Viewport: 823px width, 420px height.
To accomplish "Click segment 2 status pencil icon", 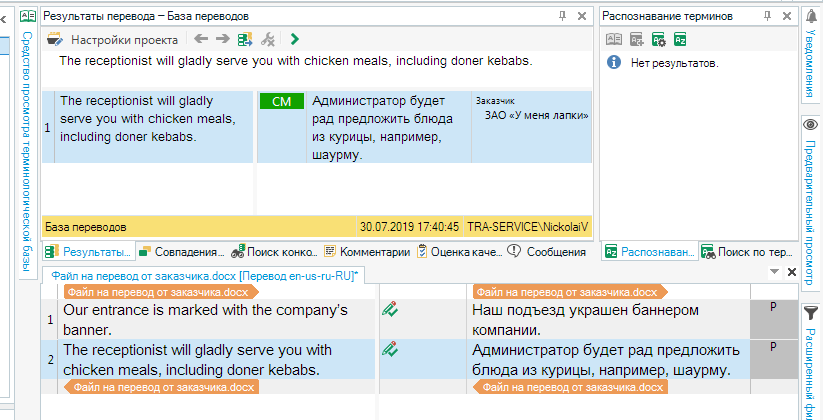I will [390, 350].
